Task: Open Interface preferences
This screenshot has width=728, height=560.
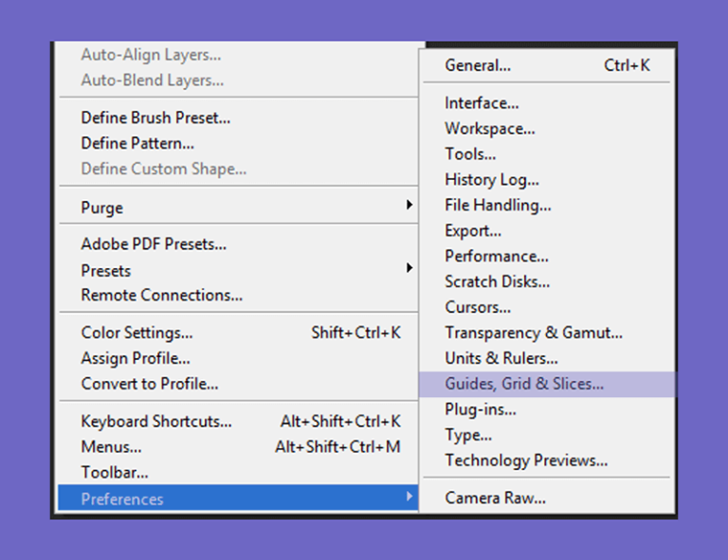Action: (547, 103)
